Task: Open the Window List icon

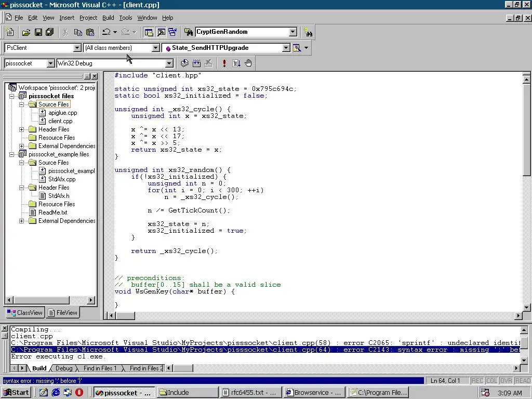Action: [172, 32]
